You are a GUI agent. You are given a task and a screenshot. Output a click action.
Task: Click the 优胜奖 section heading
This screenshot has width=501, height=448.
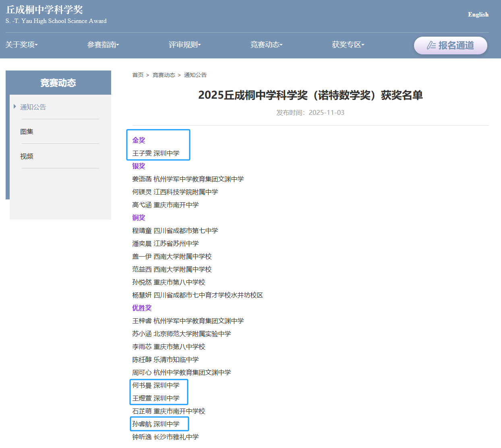[x=142, y=308]
